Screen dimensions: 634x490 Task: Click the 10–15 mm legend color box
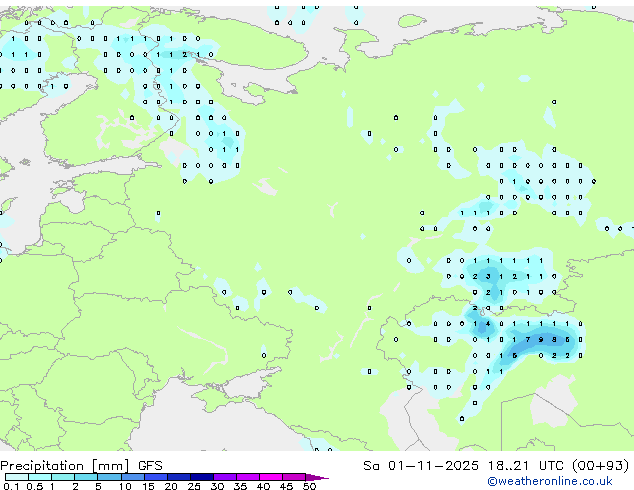[x=133, y=477]
